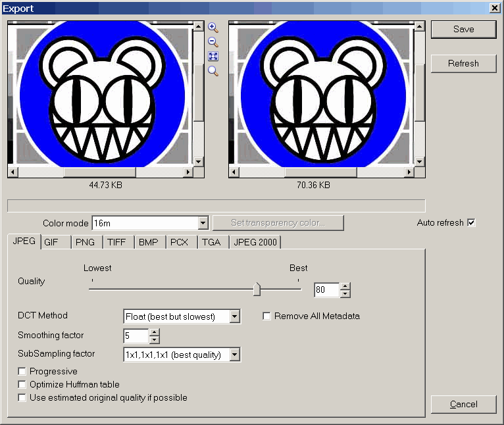Click the 70.36 KB file size label
The height and width of the screenshot is (425, 504).
pyautogui.click(x=313, y=185)
